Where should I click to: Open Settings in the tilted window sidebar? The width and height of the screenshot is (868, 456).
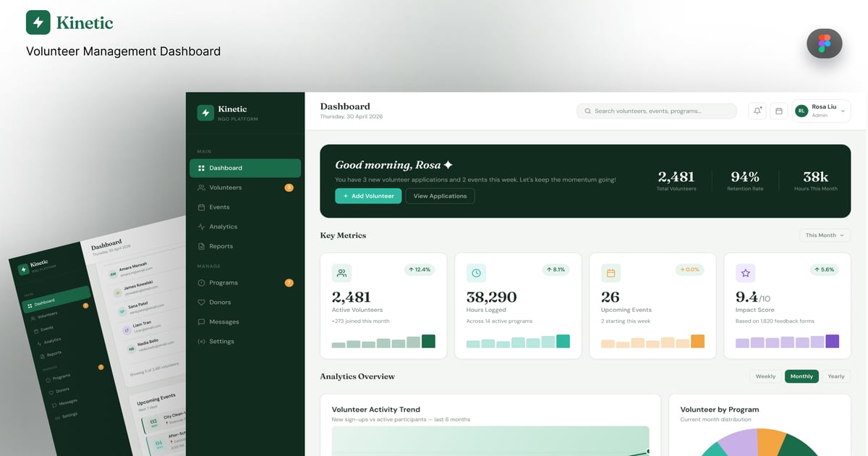[69, 415]
